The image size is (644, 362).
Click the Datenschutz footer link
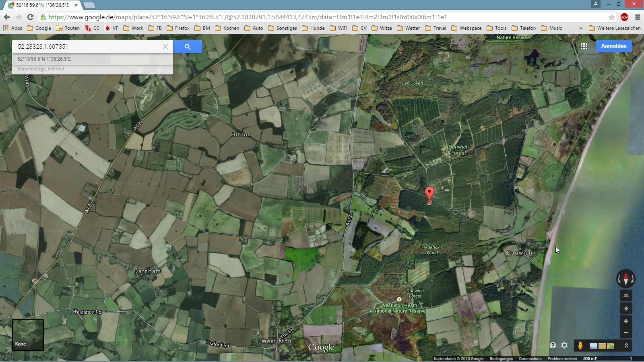[530, 359]
